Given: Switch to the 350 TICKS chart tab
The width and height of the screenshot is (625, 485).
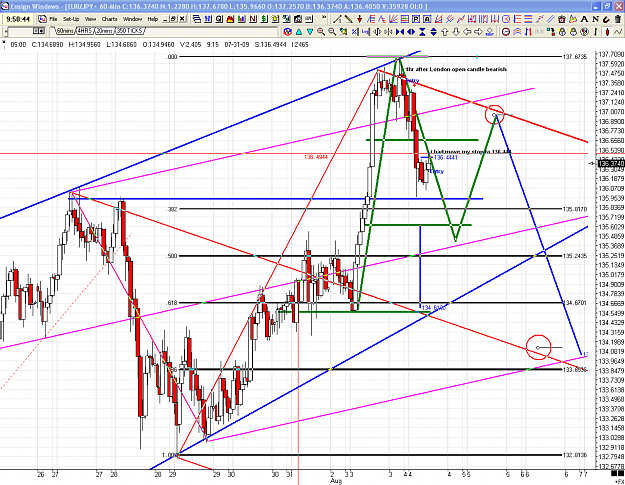Looking at the screenshot, I should [129, 31].
